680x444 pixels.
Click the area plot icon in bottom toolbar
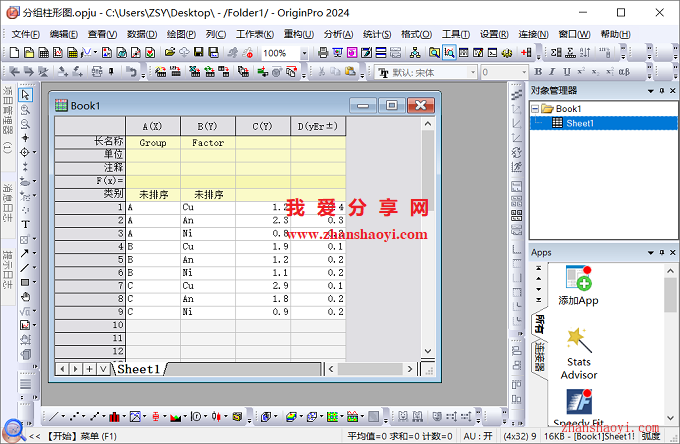click(176, 417)
